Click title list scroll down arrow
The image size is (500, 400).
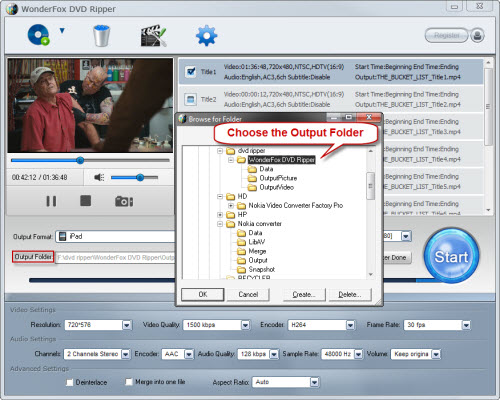pos(488,210)
